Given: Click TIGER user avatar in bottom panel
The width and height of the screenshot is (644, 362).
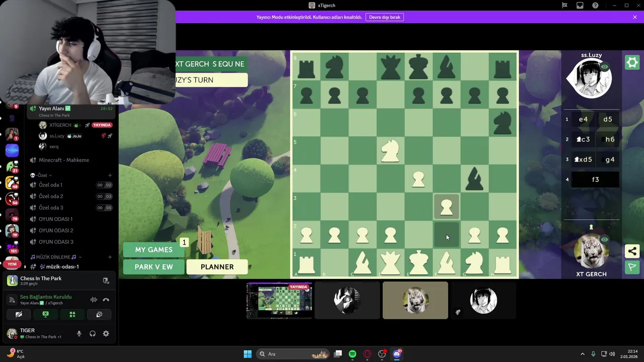Looking at the screenshot, I should click(12, 333).
